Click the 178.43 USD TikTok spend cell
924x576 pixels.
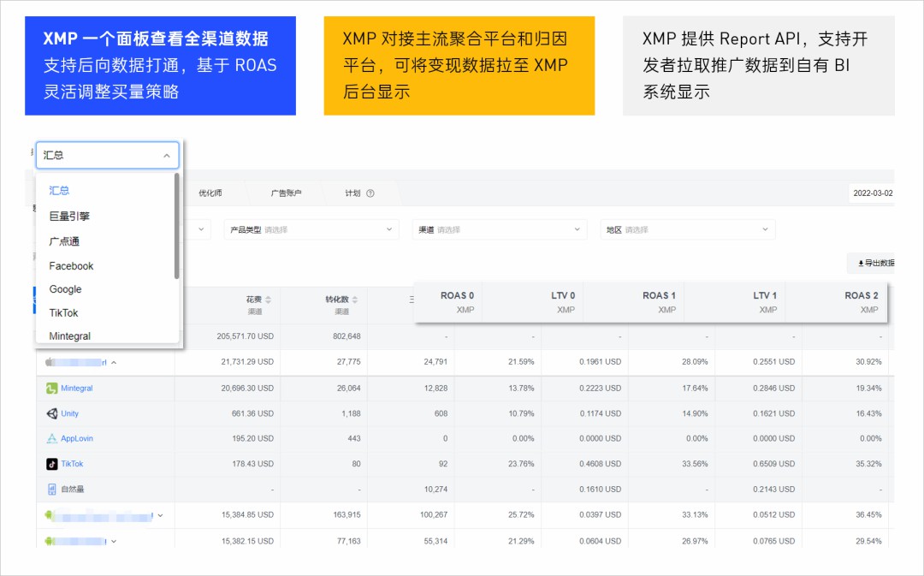click(252, 464)
